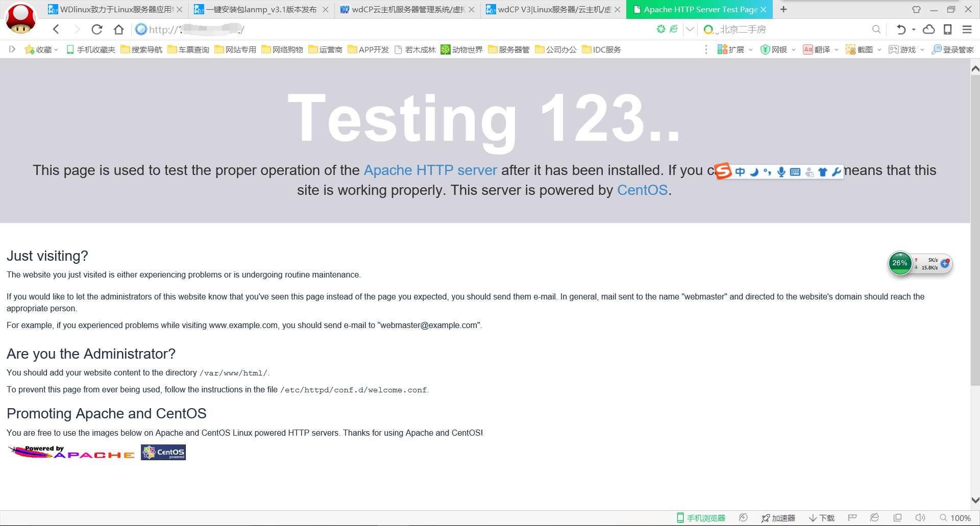Expand the 游戏 games dropdown
The width and height of the screenshot is (980, 526).
(x=922, y=49)
